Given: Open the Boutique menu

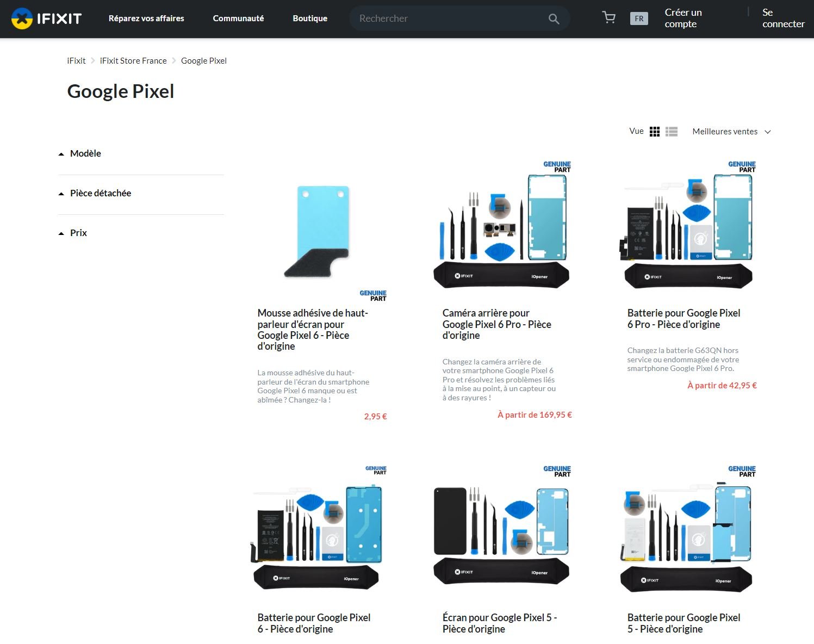Looking at the screenshot, I should pos(310,18).
